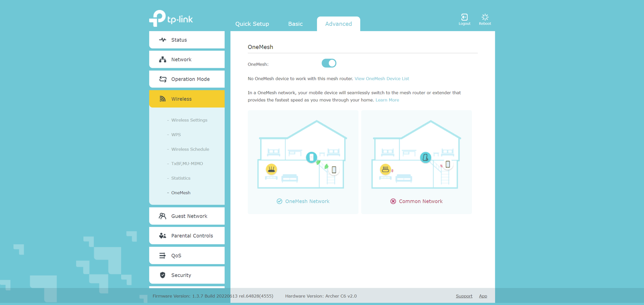This screenshot has height=305, width=644.
Task: Click the Logout icon
Action: [x=464, y=17]
